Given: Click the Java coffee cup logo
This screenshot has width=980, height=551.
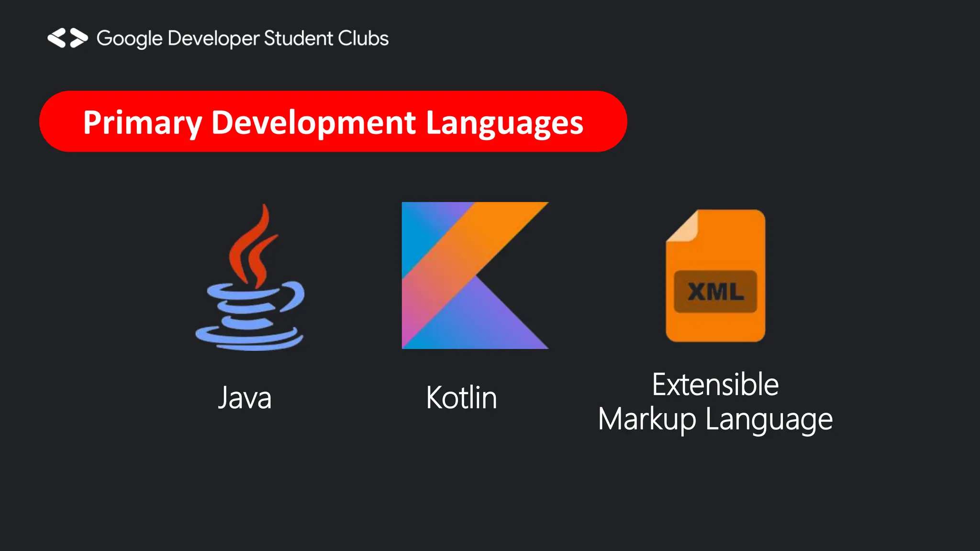Looking at the screenshot, I should tap(250, 277).
